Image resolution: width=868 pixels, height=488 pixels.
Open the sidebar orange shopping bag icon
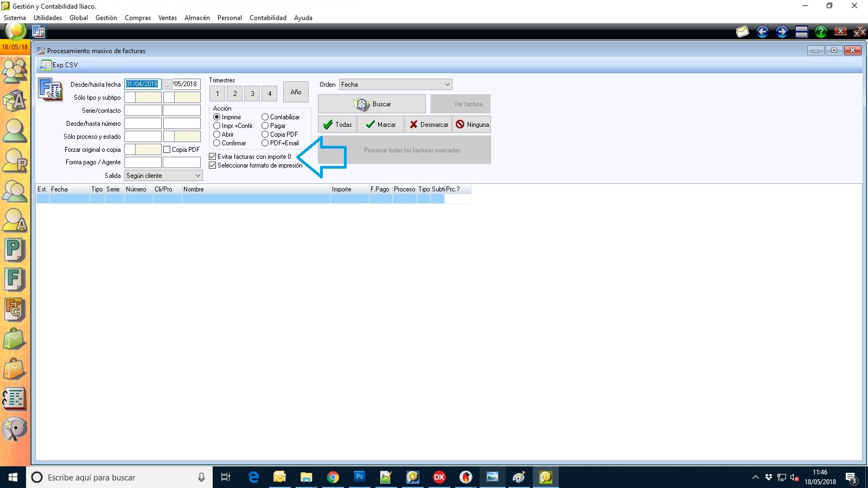pos(15,369)
